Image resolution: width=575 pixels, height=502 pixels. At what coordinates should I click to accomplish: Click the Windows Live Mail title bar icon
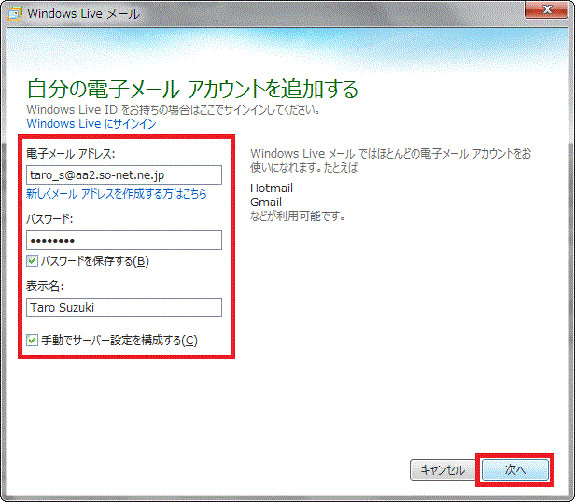pyautogui.click(x=14, y=14)
